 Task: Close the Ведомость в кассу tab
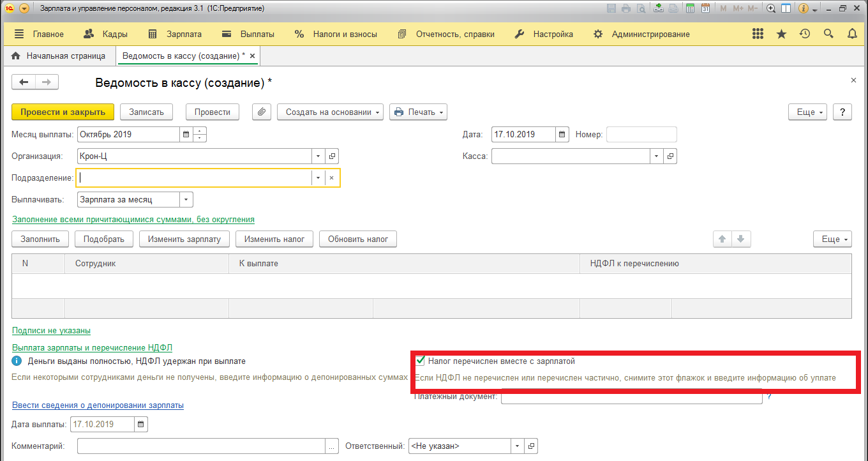[252, 56]
